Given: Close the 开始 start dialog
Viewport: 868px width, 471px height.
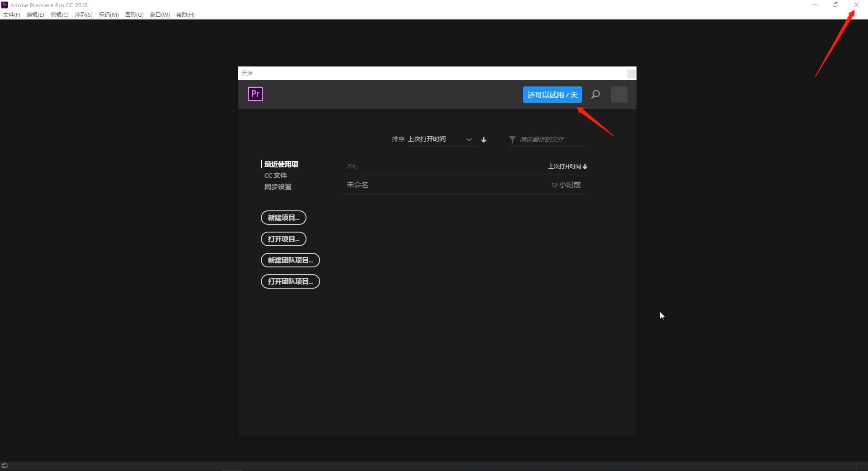Looking at the screenshot, I should click(631, 73).
